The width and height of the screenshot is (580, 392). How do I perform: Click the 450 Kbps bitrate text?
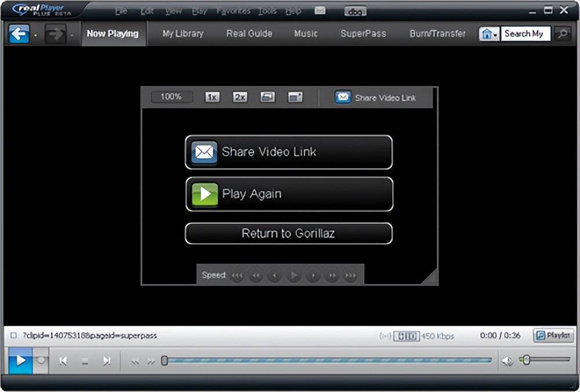[437, 336]
